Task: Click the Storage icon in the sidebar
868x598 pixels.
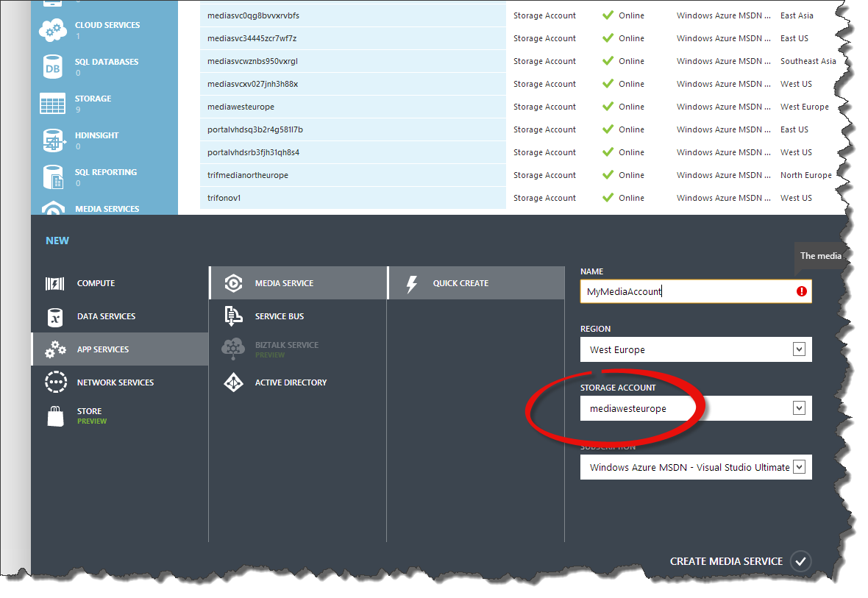Action: [51, 104]
